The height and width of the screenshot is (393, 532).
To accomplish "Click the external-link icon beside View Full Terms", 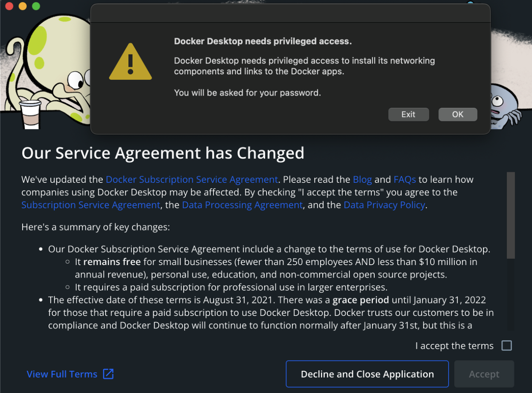I will pyautogui.click(x=108, y=374).
